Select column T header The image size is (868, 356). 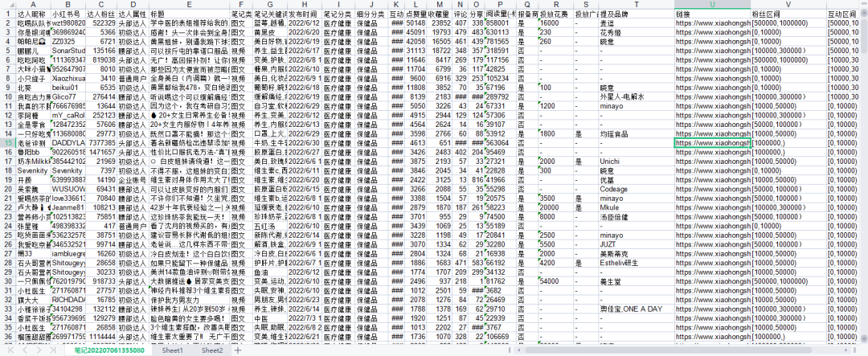click(636, 4)
